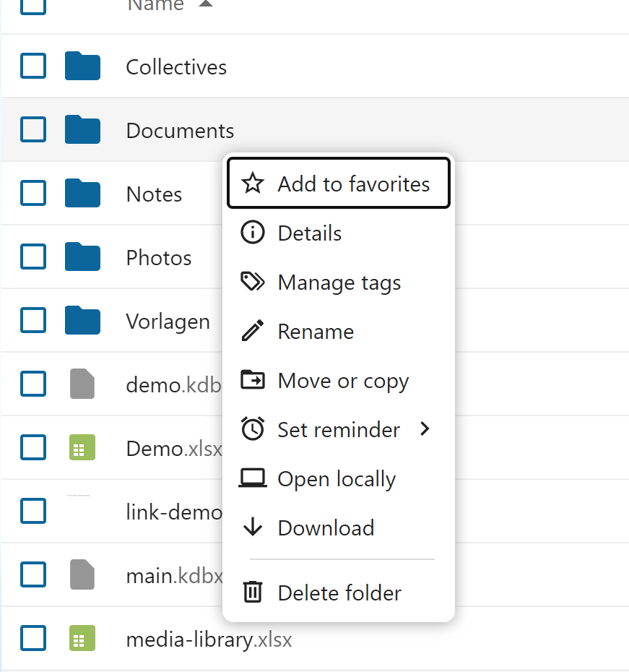Click the alarm clock Set reminder icon
Viewport: 629px width, 672px height.
pyautogui.click(x=252, y=430)
